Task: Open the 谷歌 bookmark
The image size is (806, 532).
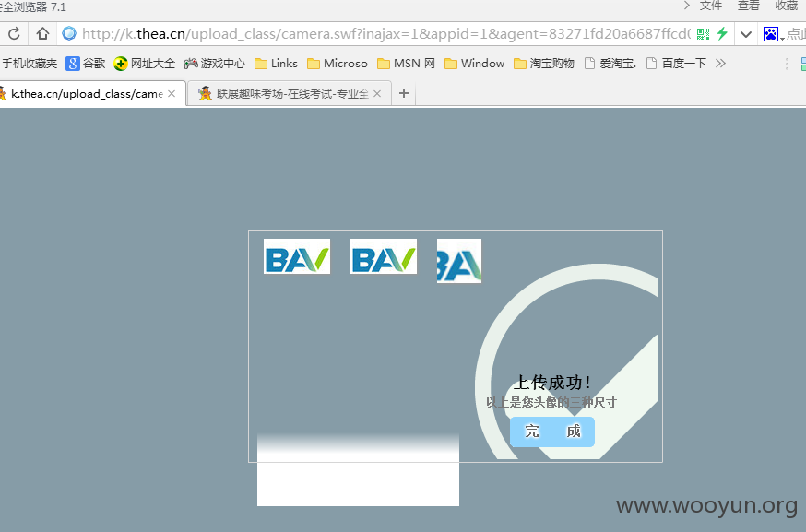Action: [86, 64]
